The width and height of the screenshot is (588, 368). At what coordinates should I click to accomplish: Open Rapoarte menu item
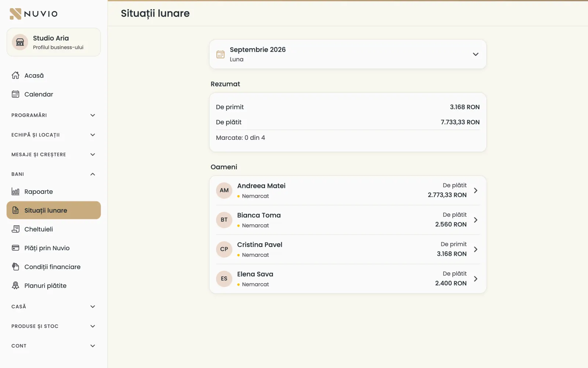[x=54, y=191]
